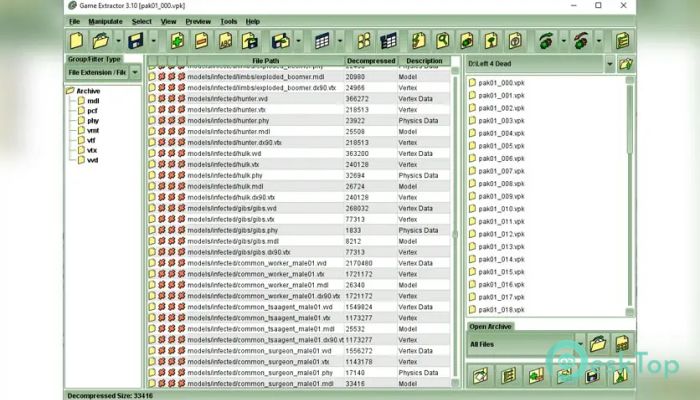The image size is (700, 400).
Task: Open the Help menu
Action: pyautogui.click(x=252, y=21)
